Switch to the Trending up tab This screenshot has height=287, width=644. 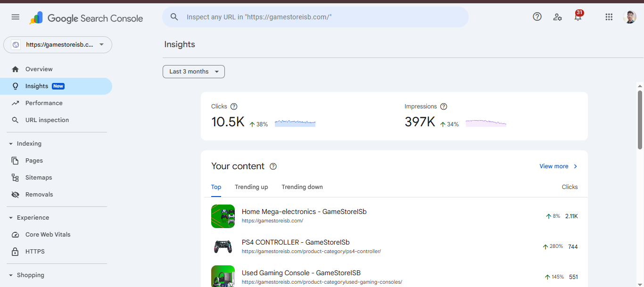tap(251, 187)
